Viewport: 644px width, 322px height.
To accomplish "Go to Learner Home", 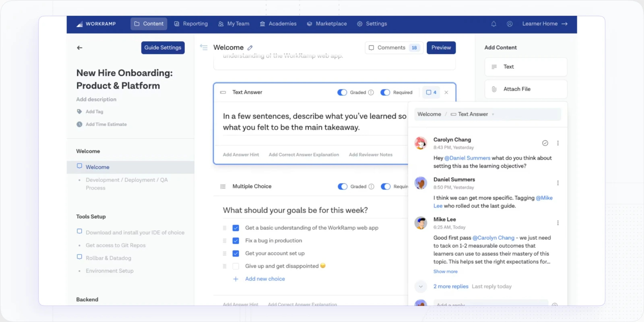I will point(545,24).
